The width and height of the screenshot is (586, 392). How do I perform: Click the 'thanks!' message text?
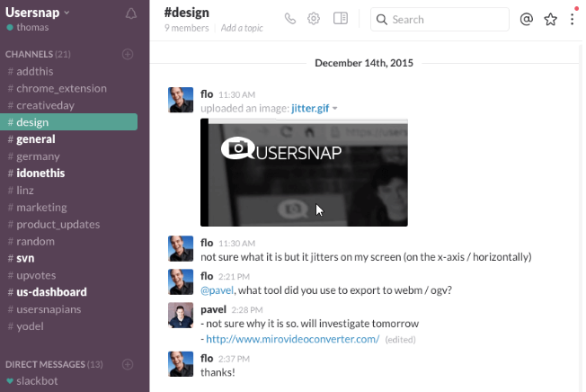[x=218, y=372]
